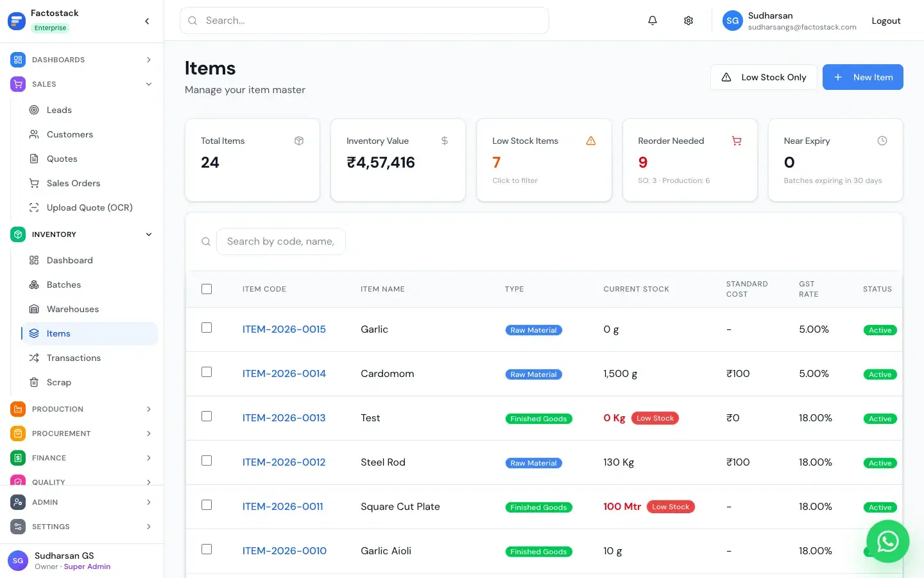Click the New Item button

(862, 77)
